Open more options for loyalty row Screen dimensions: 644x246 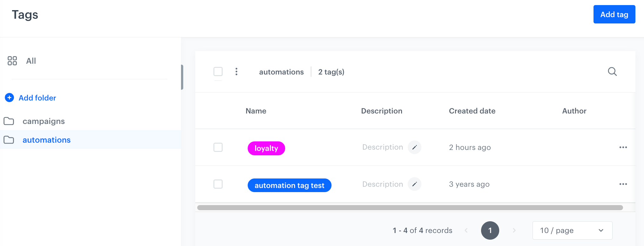click(623, 147)
